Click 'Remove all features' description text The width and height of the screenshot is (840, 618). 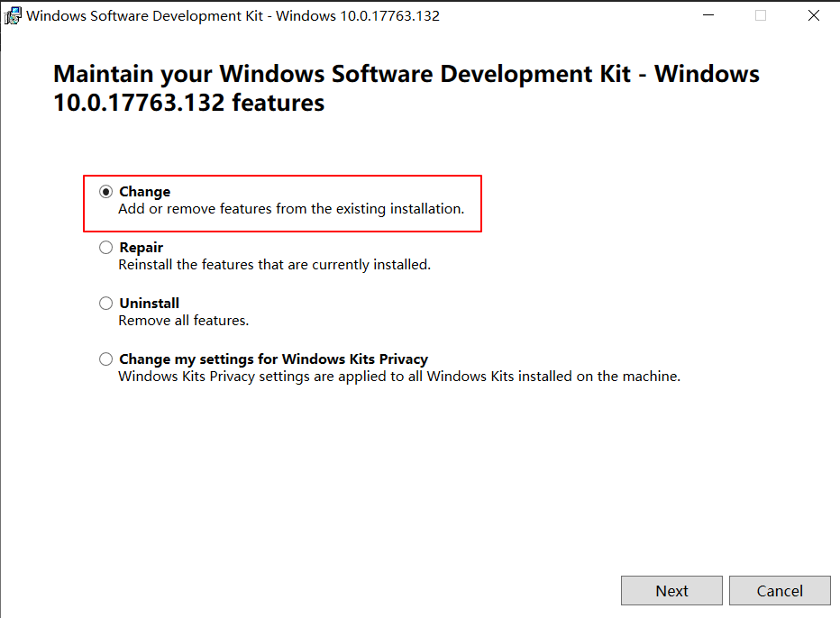(184, 320)
